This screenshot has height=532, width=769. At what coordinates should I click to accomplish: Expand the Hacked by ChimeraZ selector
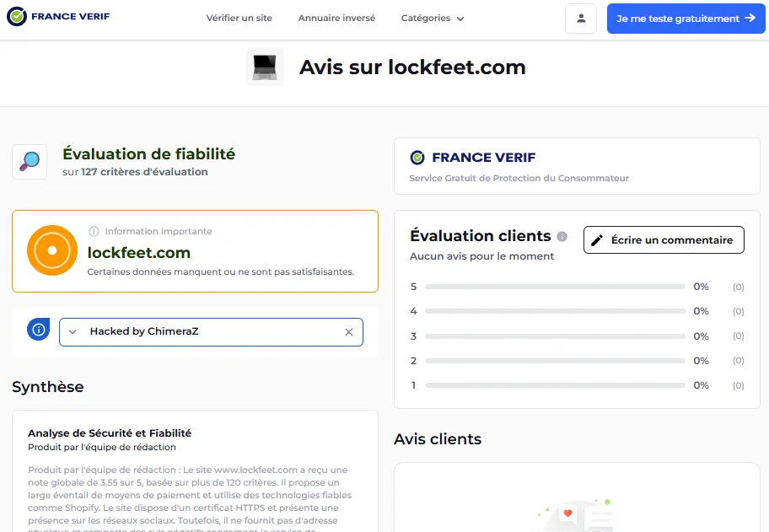pyautogui.click(x=73, y=332)
